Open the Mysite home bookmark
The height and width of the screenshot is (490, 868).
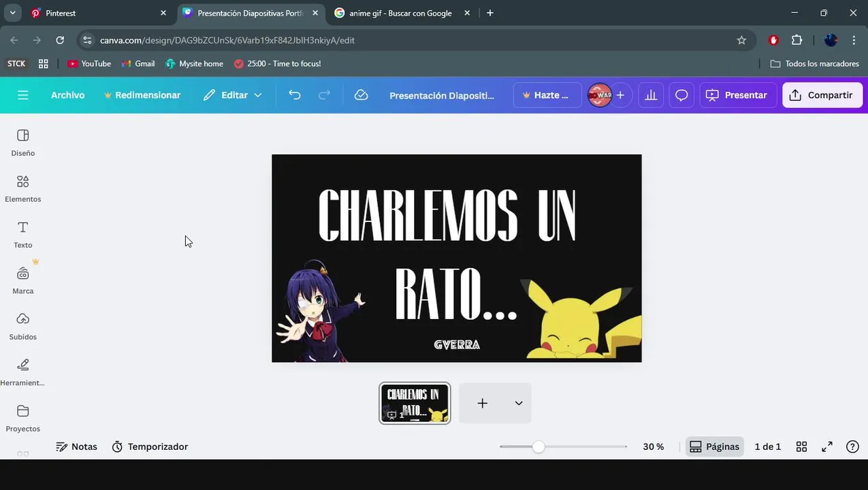click(194, 63)
